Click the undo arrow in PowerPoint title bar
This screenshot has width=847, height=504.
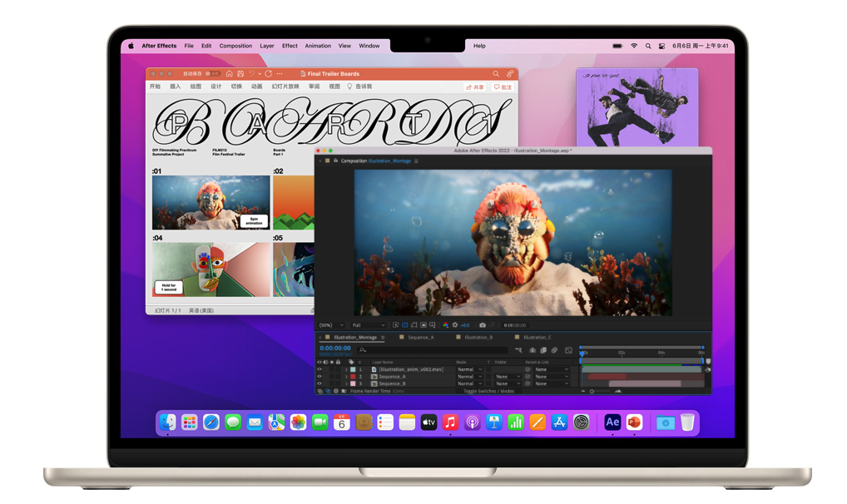(x=252, y=73)
